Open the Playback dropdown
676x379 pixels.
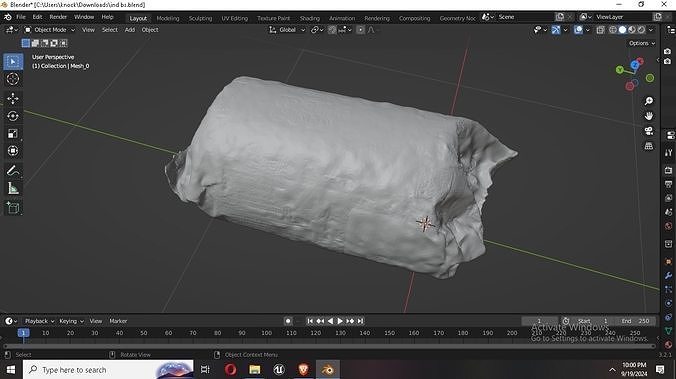coord(39,321)
